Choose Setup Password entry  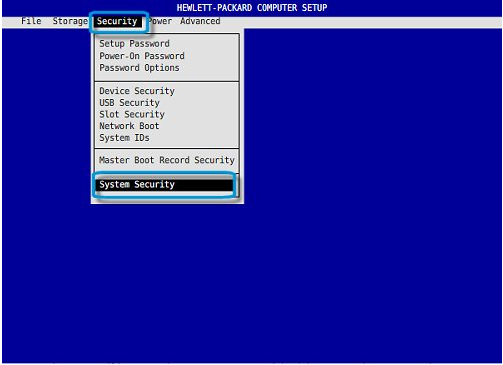click(134, 44)
